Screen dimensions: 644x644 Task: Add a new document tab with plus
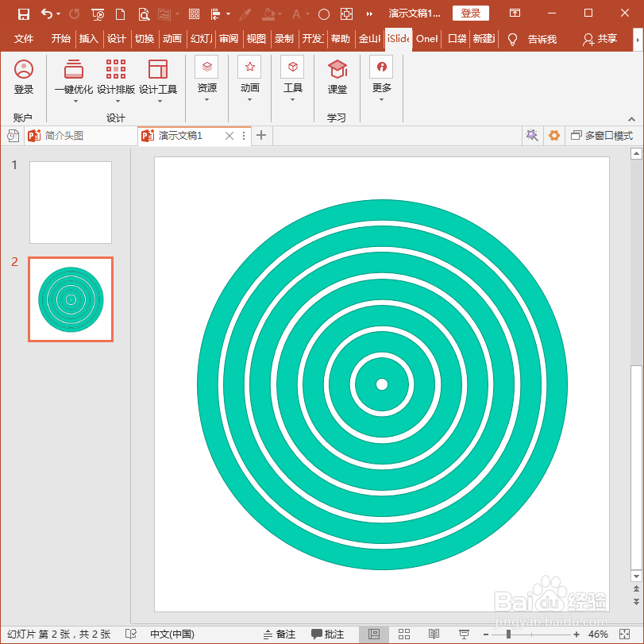(261, 135)
